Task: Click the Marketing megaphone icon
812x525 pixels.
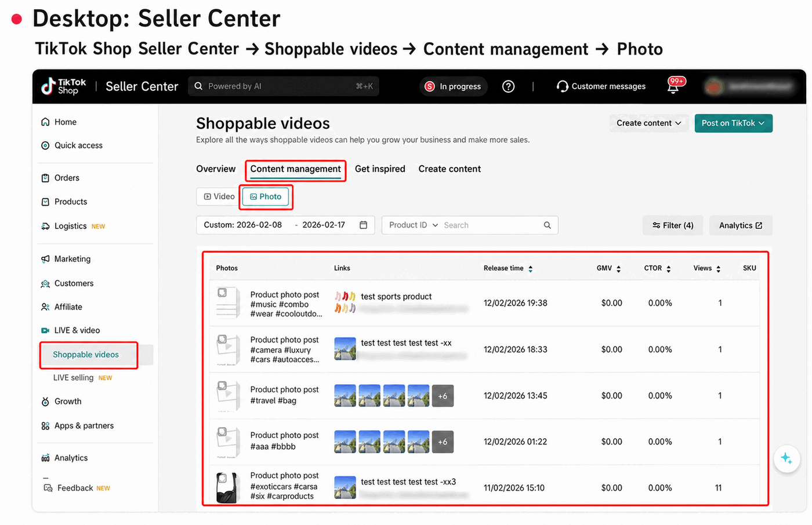Action: 45,259
